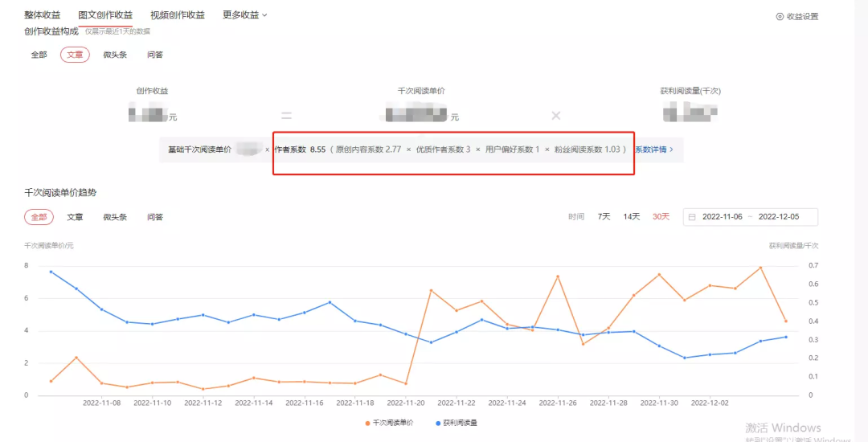868x442 pixels.
Task: Click 基础千次阅读单价 label
Action: [x=200, y=149]
